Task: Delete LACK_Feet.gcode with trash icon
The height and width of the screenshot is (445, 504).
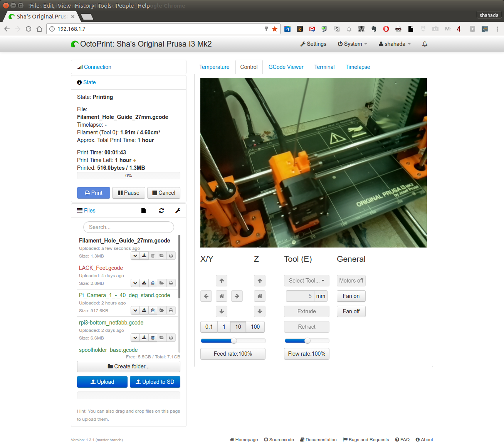Action: [153, 283]
